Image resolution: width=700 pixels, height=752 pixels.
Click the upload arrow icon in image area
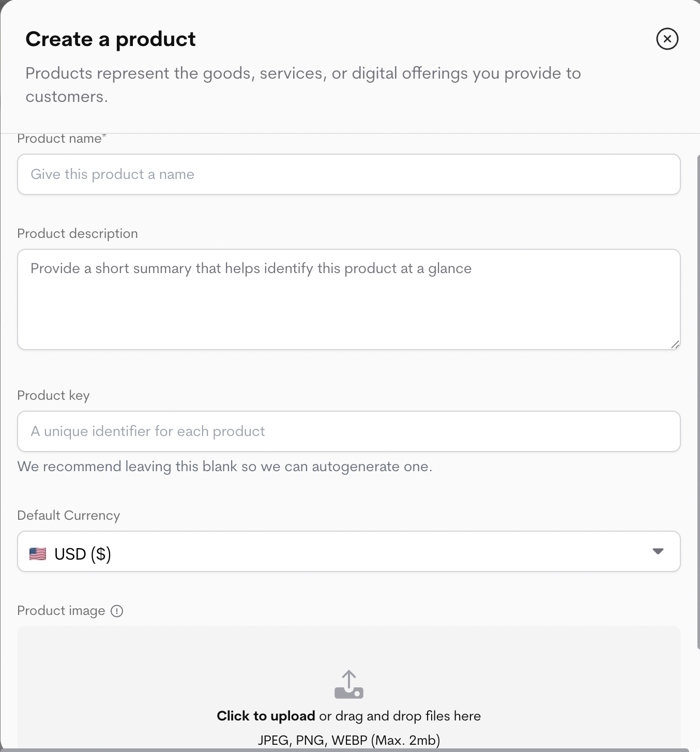click(x=349, y=684)
